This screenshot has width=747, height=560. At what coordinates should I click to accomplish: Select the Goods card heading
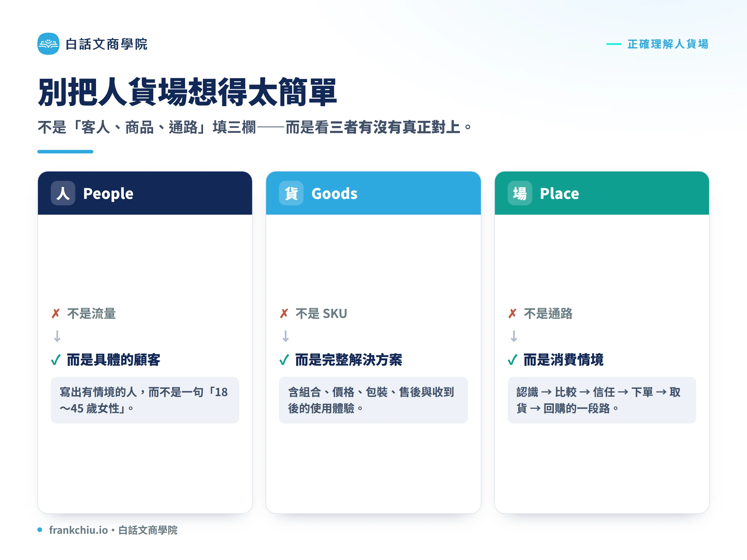pyautogui.click(x=334, y=193)
